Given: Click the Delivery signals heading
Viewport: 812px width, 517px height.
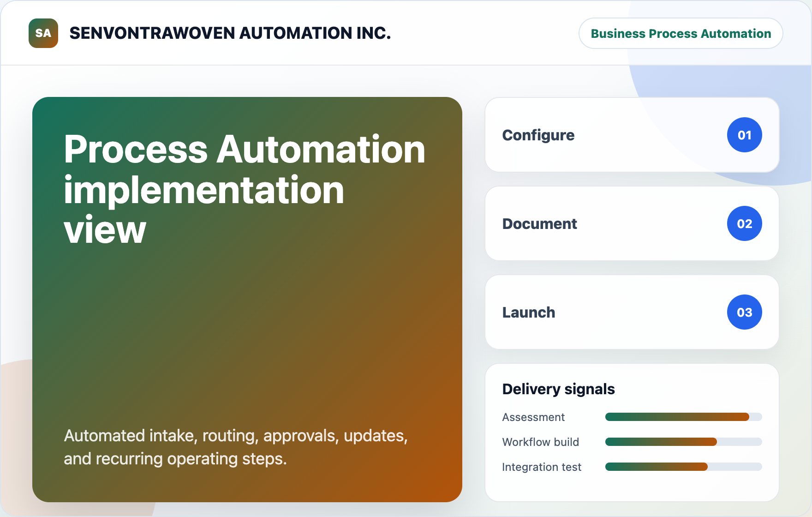Looking at the screenshot, I should [558, 389].
